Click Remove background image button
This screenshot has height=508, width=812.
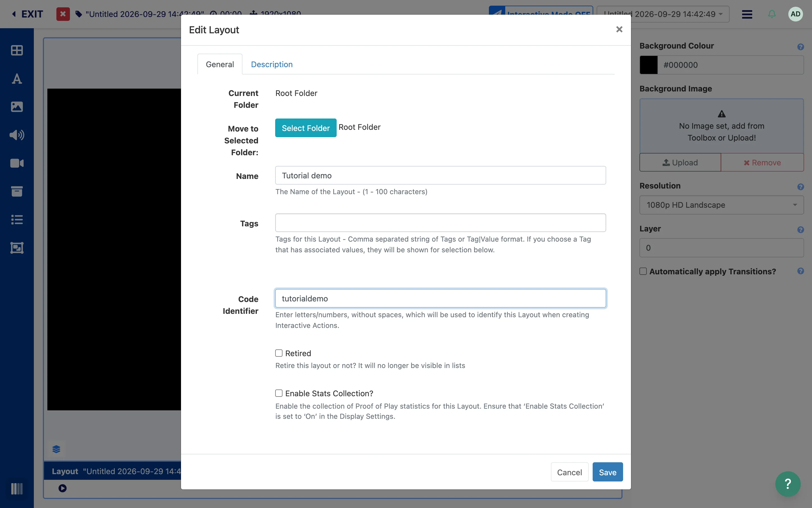point(762,163)
